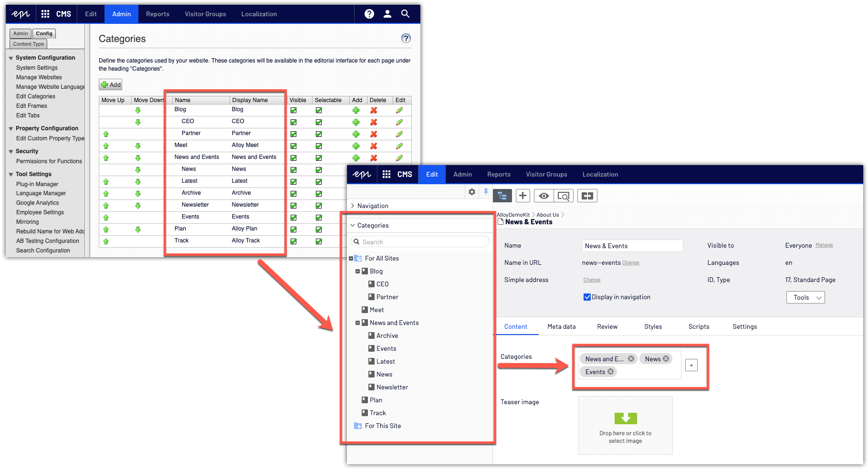The height and width of the screenshot is (471, 868).
Task: Click the delete red X for Blog category
Action: point(374,110)
